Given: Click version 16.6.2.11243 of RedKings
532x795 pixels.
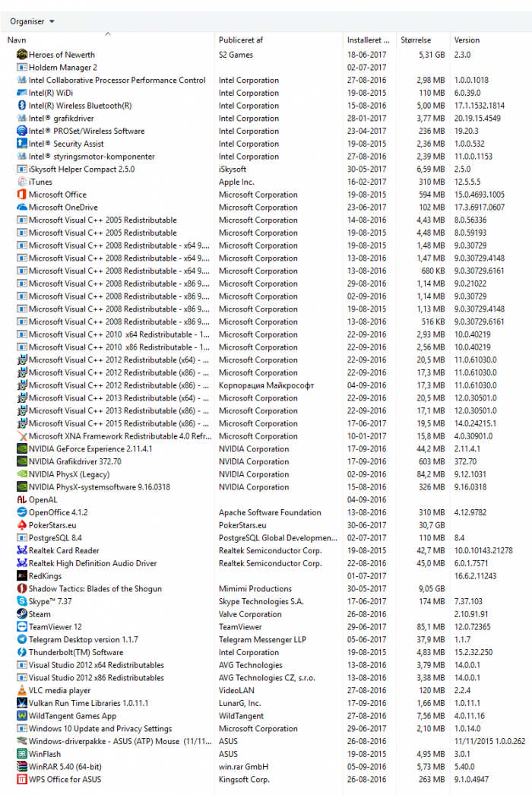Looking at the screenshot, I should 475,576.
